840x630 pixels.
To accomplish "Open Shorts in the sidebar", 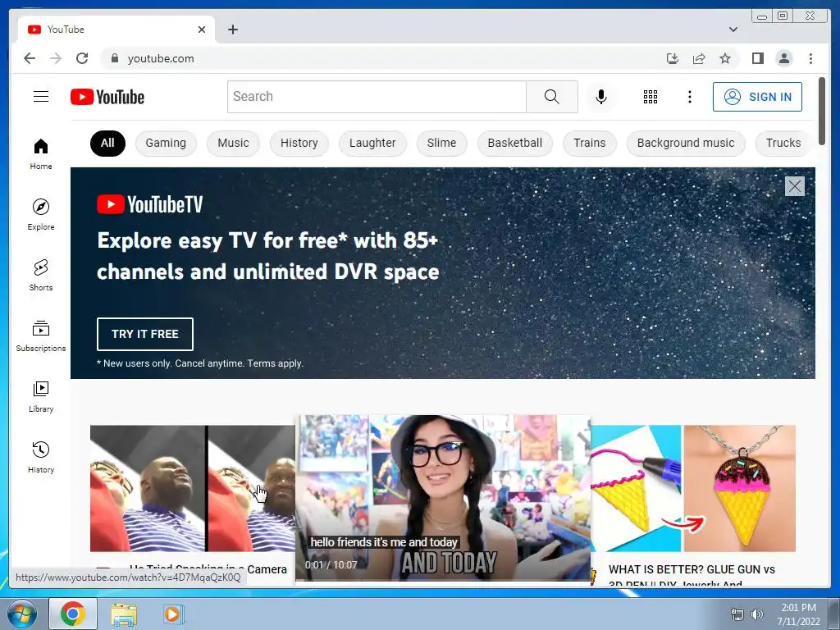I will pyautogui.click(x=41, y=276).
